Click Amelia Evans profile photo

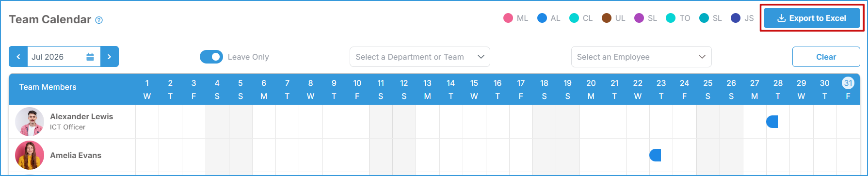pos(30,155)
